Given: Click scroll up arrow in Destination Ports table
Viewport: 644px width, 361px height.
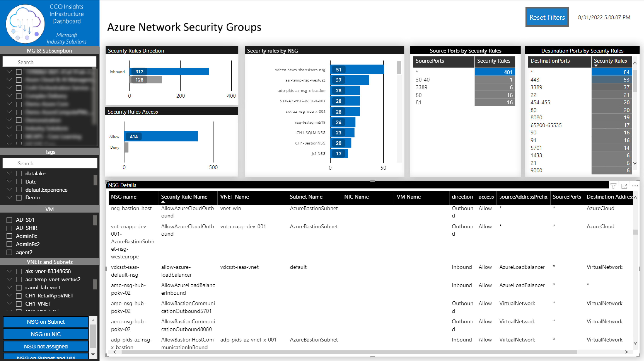Looking at the screenshot, I should tap(635, 63).
